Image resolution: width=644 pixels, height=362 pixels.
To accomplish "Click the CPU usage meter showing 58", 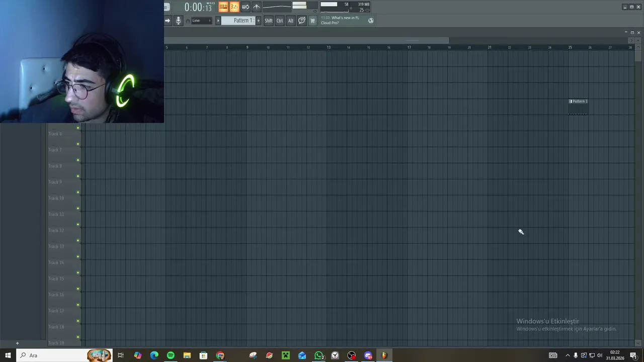I will (x=335, y=7).
